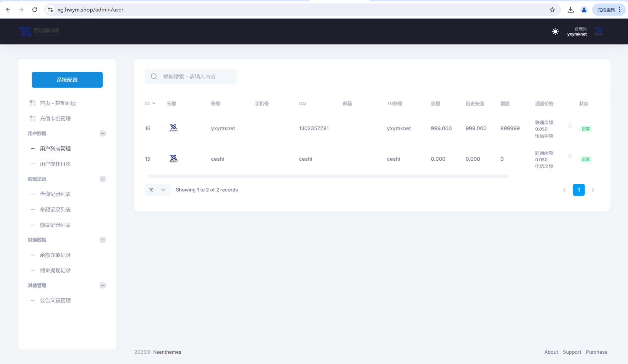The height and width of the screenshot is (364, 628).
Task: Sort the table by the ID column
Action: click(x=150, y=103)
